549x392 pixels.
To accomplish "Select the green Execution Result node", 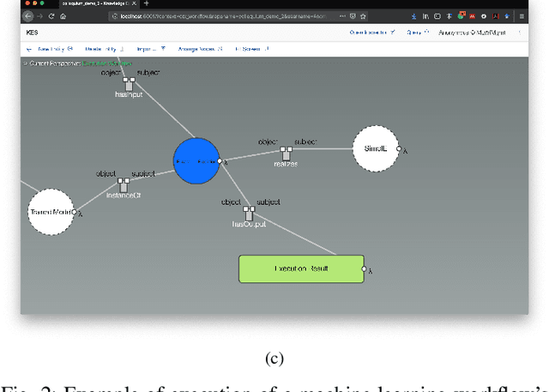I will click(300, 269).
